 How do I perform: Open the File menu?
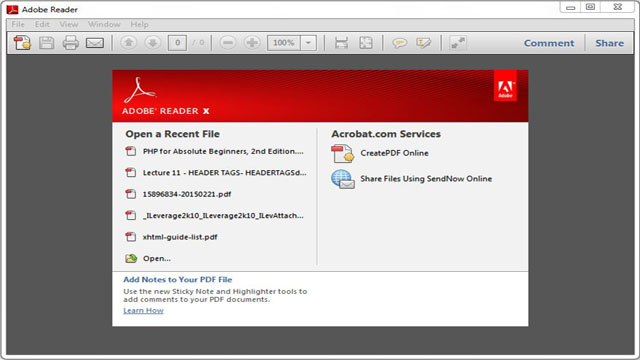(18, 24)
